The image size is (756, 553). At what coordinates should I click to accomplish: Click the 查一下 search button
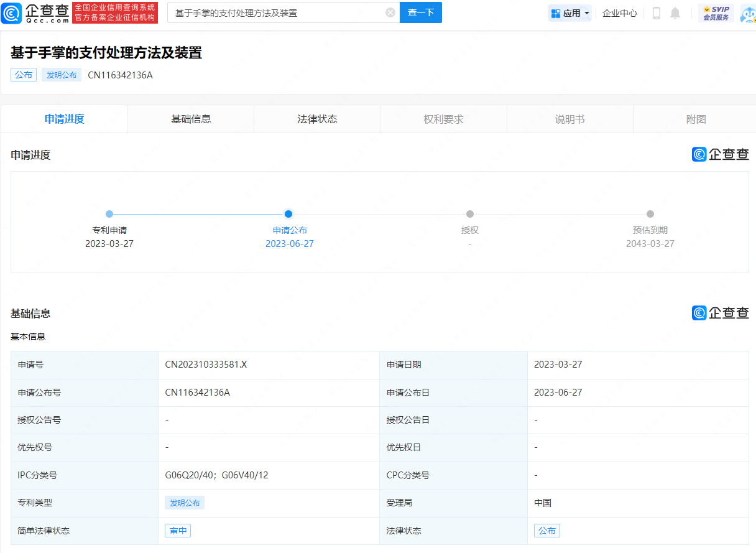click(x=421, y=12)
